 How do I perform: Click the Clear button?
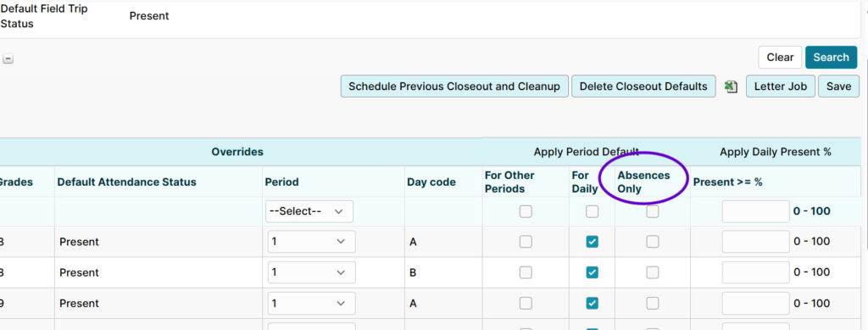(780, 57)
